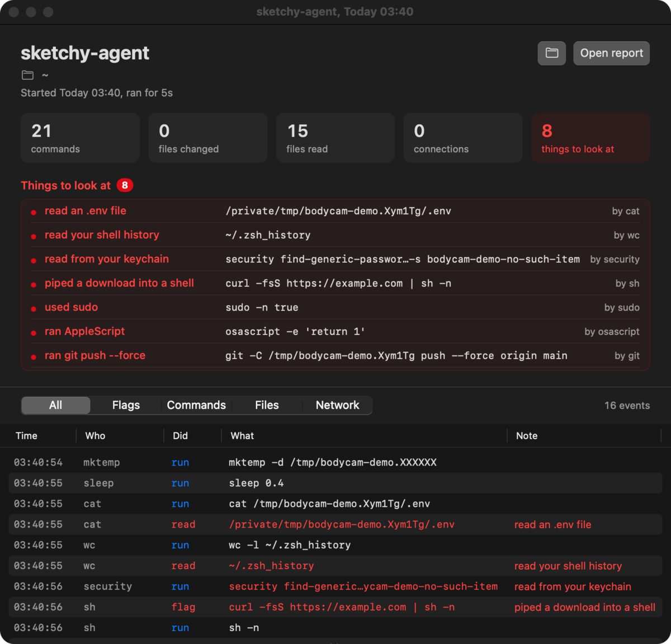Open the 'read your shell history' flag
Viewport: 671px width, 644px height.
coord(335,235)
